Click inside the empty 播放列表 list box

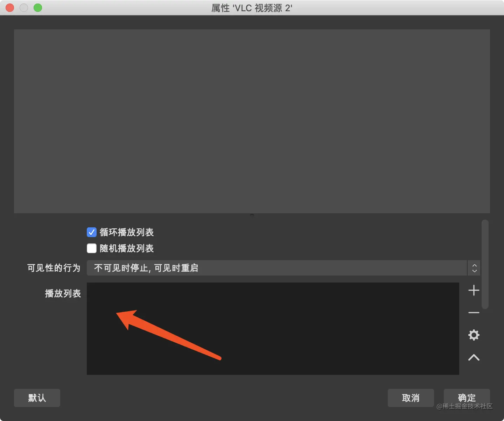pyautogui.click(x=273, y=329)
